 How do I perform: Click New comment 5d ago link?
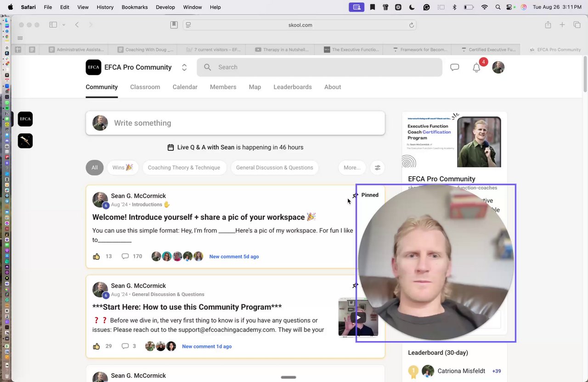[x=234, y=257]
